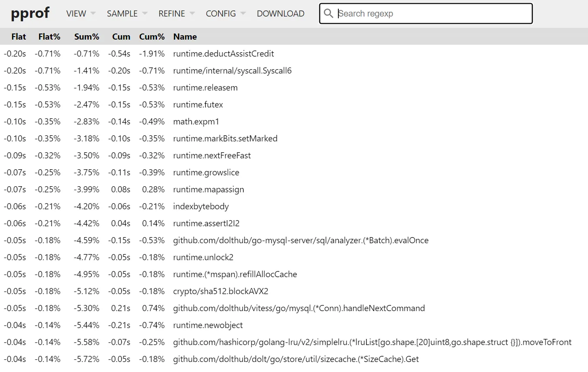Click the DOWNLOAD button
Screen dimensions: 588x372
[281, 13]
